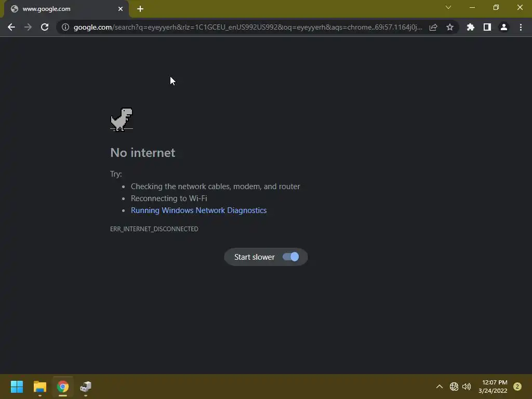Share this page using the share icon
Image resolution: width=532 pixels, height=399 pixels.
point(433,27)
